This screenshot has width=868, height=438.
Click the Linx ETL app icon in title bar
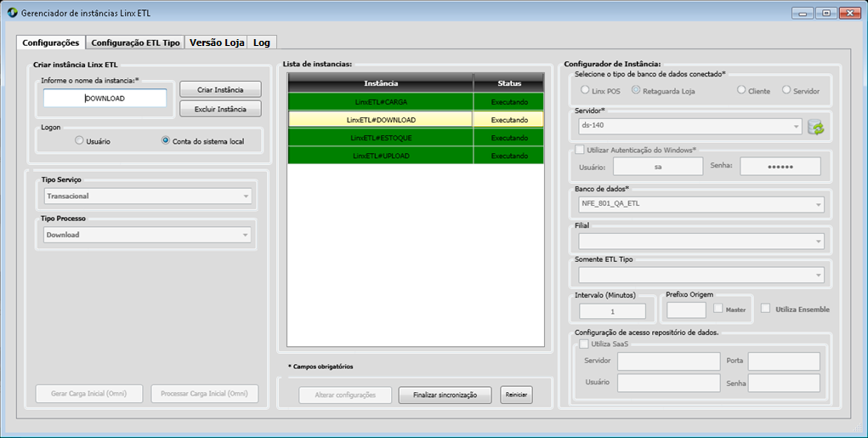click(x=12, y=13)
